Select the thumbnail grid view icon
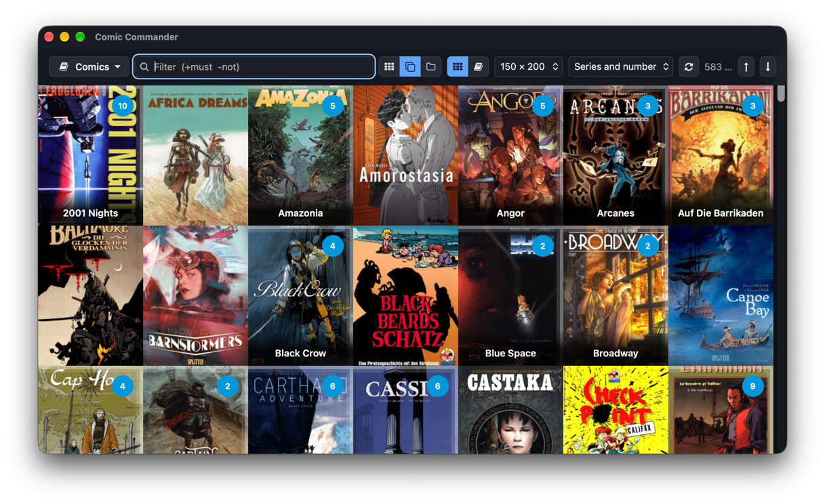The width and height of the screenshot is (825, 504). (458, 66)
